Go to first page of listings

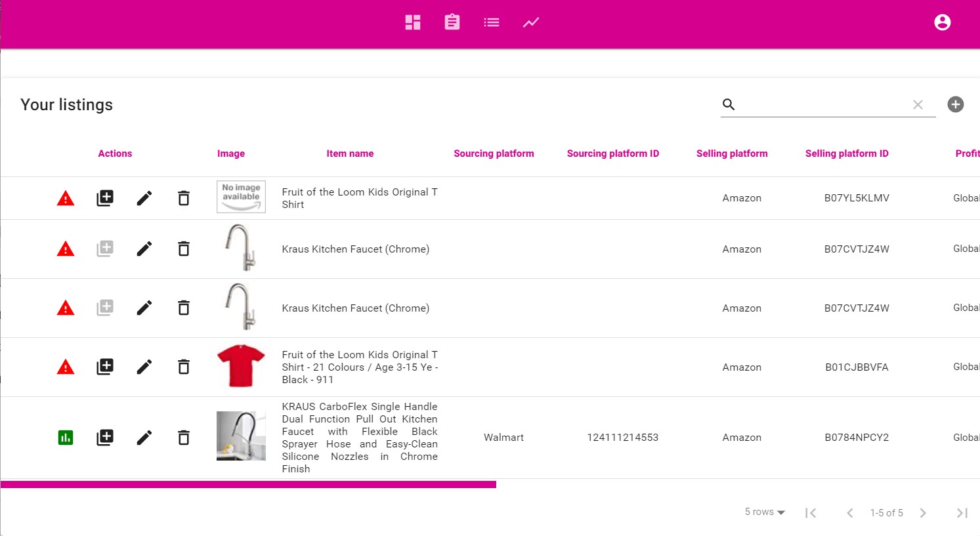pos(811,513)
